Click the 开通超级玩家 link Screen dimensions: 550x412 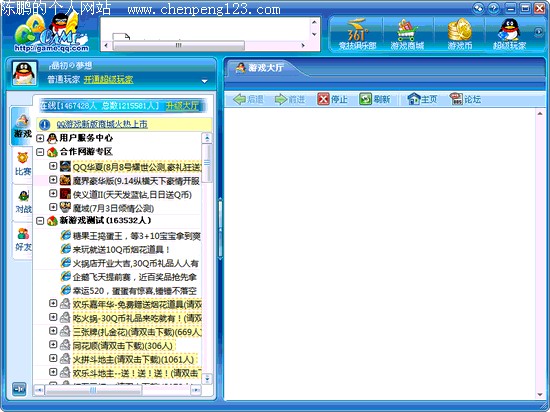tap(108, 80)
